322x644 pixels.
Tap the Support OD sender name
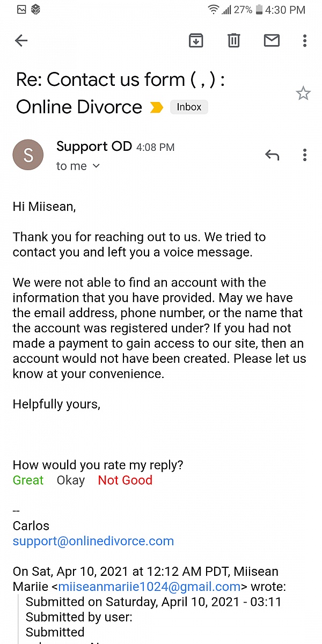tap(94, 146)
